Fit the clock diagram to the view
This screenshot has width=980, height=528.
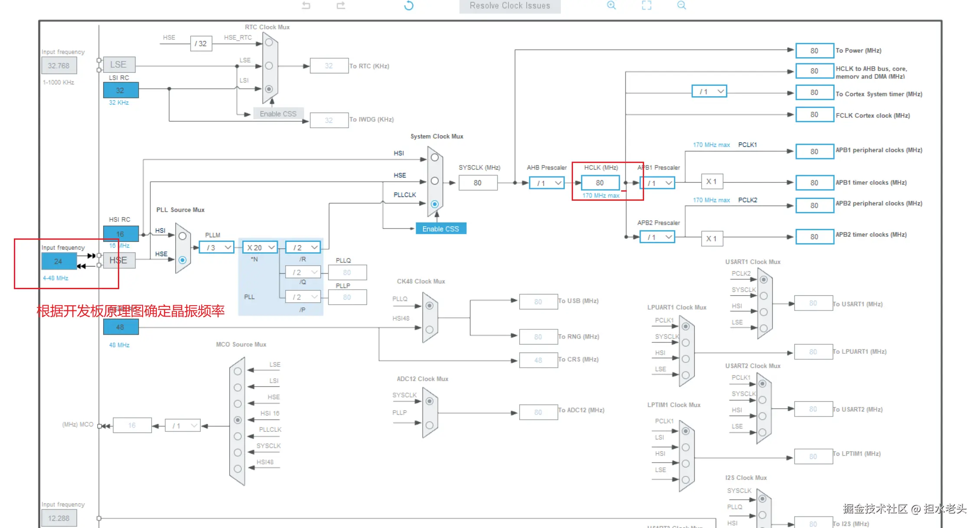pyautogui.click(x=647, y=5)
